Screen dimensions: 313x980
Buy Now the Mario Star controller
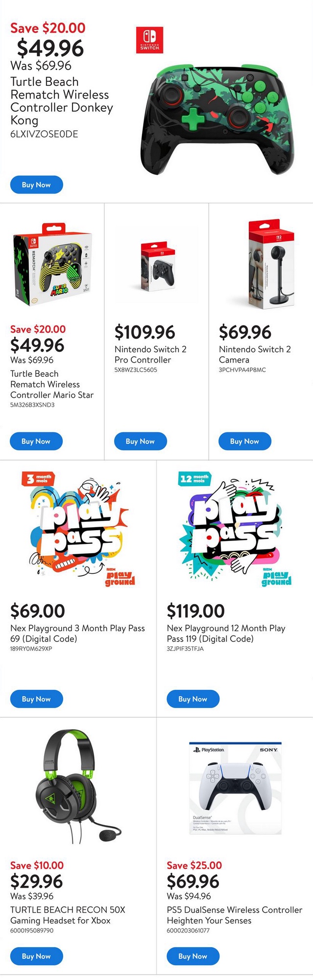[x=36, y=441]
